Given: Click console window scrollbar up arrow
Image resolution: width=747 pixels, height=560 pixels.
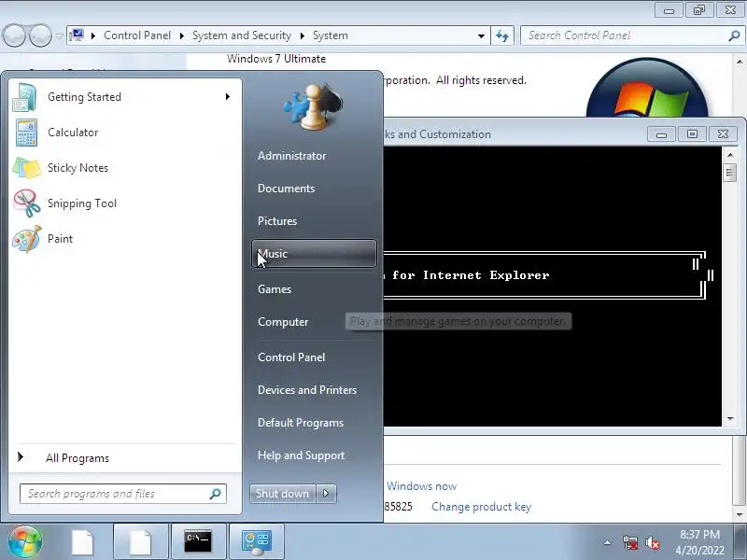Looking at the screenshot, I should pyautogui.click(x=730, y=155).
